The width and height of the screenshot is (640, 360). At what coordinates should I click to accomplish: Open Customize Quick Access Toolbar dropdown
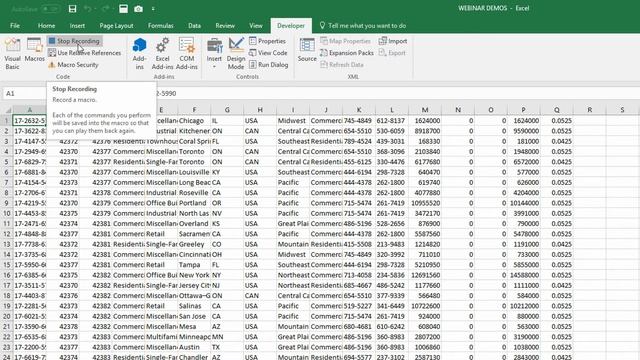153,9
